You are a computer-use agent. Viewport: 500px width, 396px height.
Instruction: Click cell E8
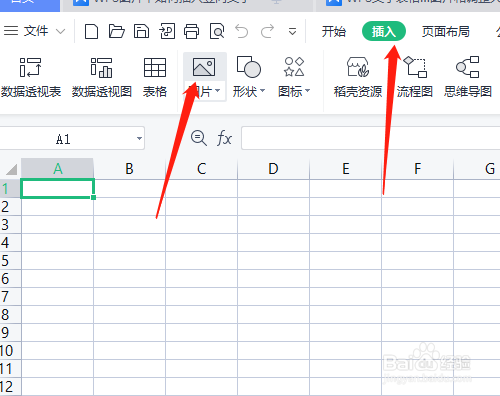[346, 315]
